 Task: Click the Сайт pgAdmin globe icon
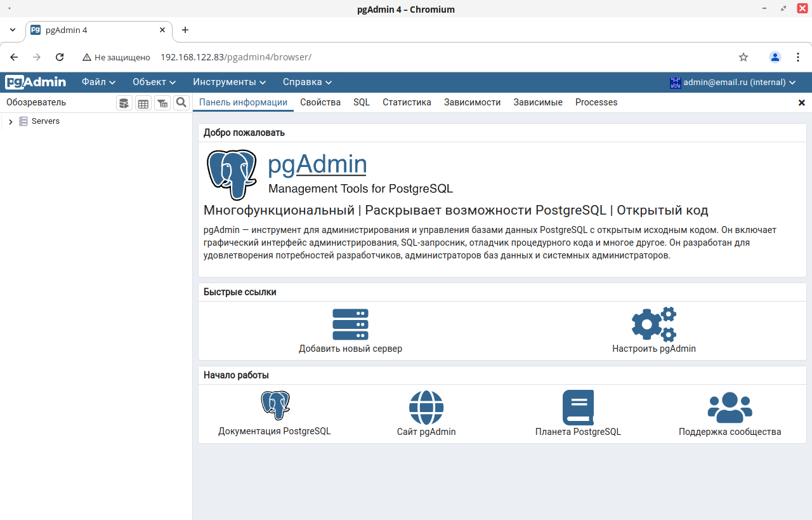(x=426, y=407)
